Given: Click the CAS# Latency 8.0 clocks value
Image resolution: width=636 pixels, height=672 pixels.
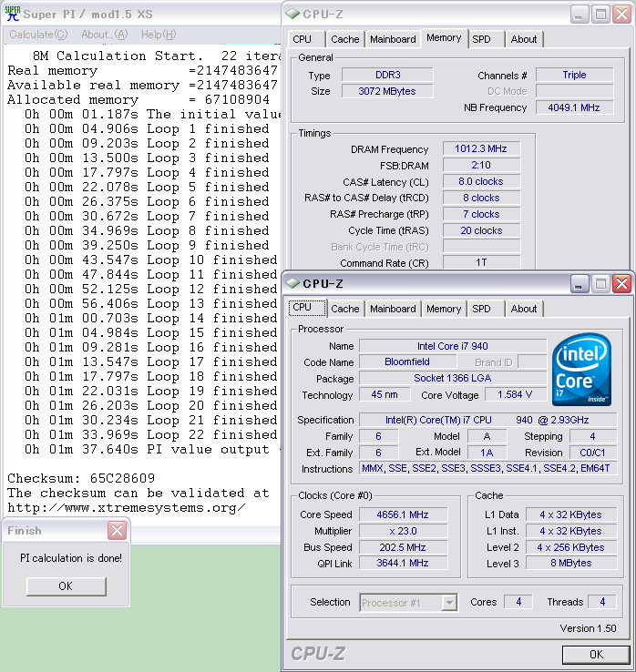Looking at the screenshot, I should pyautogui.click(x=481, y=181).
